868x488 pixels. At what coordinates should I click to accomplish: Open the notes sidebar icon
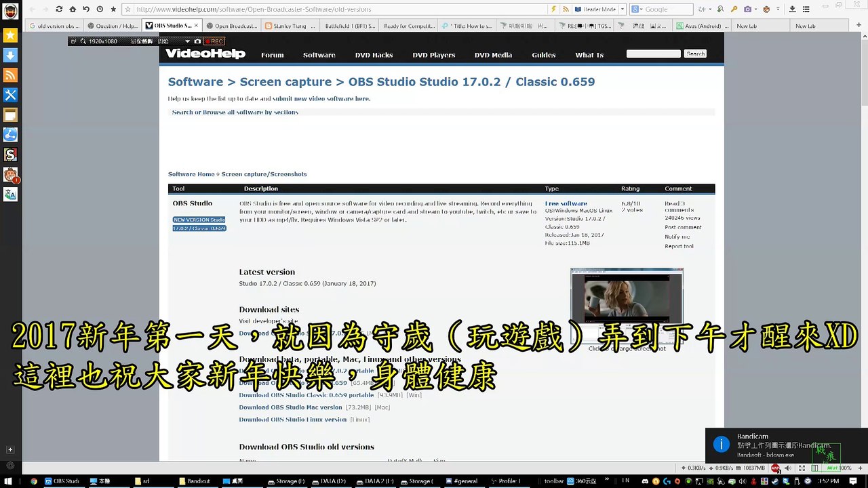tap(10, 115)
